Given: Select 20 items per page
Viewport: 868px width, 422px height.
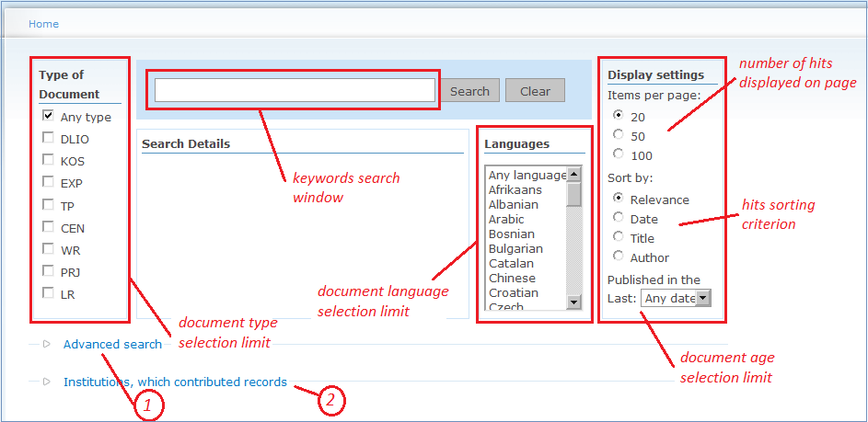Looking at the screenshot, I should [x=619, y=115].
